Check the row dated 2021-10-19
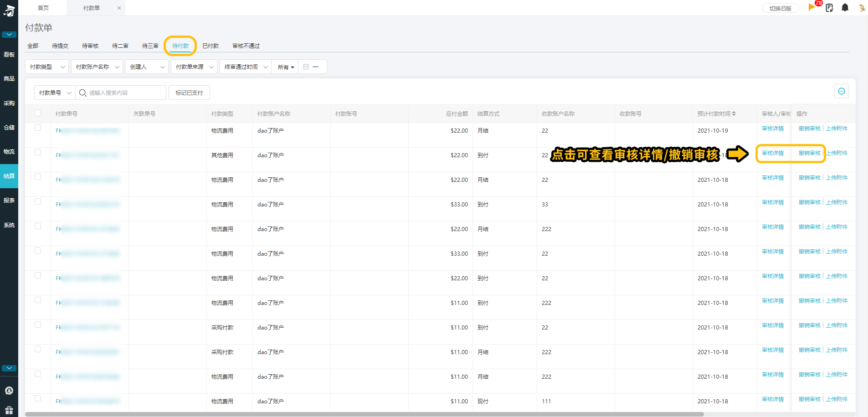The width and height of the screenshot is (868, 417). 38,128
